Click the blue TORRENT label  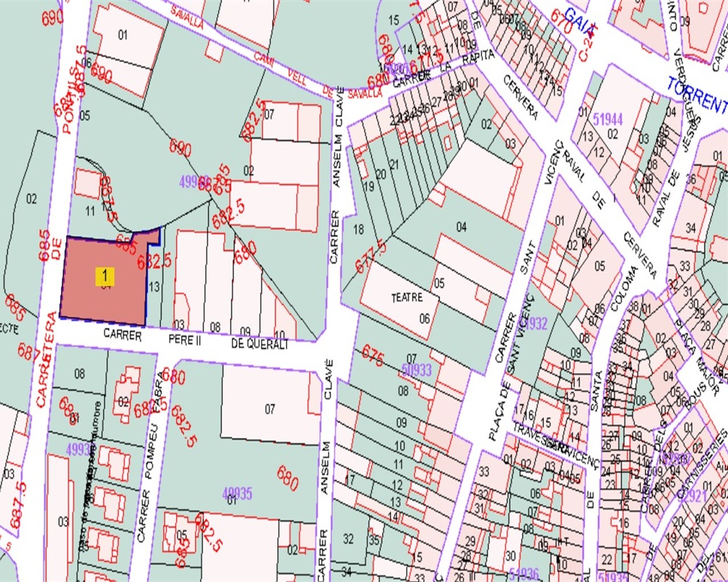(697, 96)
